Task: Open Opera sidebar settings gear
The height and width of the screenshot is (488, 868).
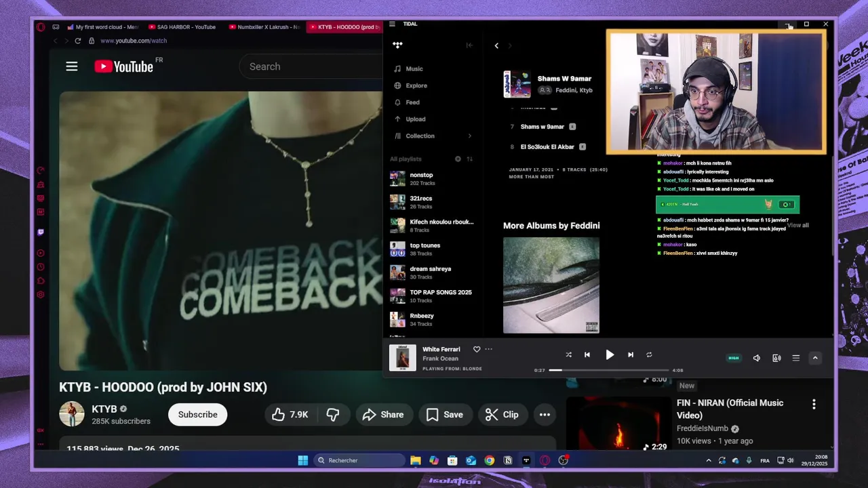Action: (x=41, y=295)
